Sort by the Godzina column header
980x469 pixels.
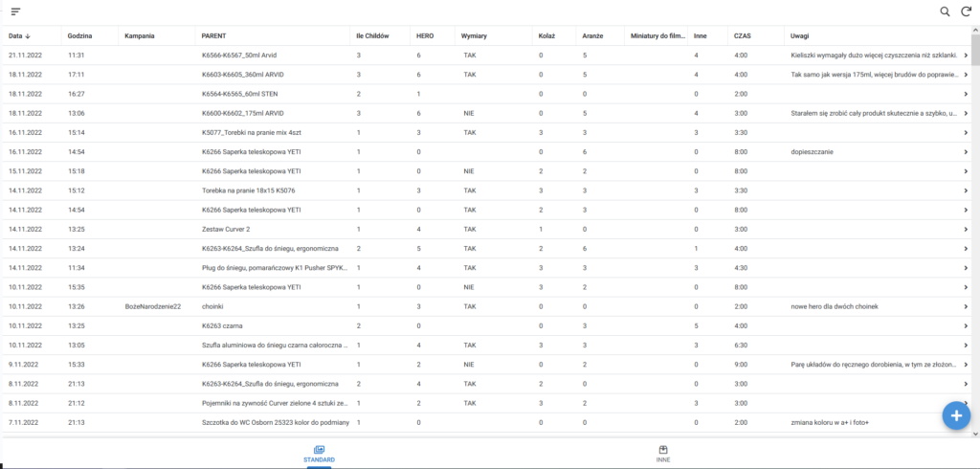(x=80, y=36)
